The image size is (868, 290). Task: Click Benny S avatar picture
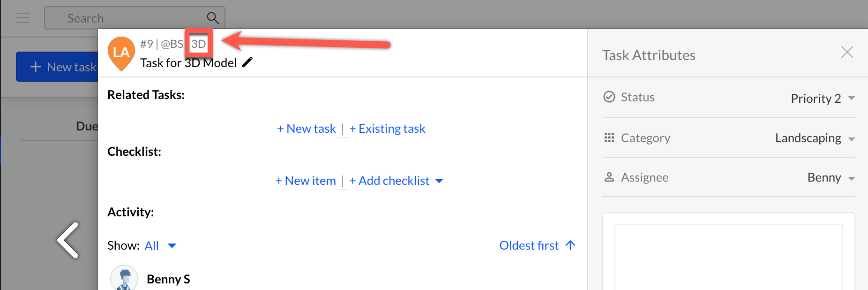(x=124, y=278)
